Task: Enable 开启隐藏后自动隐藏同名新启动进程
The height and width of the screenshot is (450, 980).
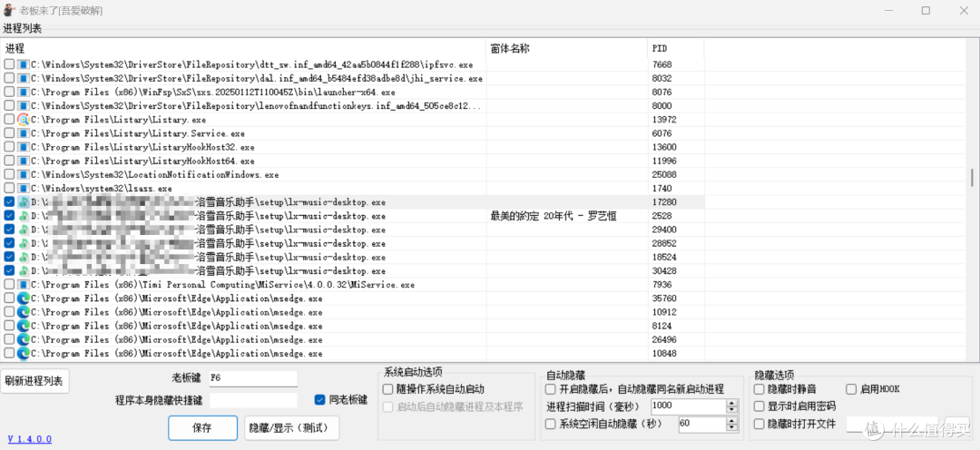Action: pyautogui.click(x=550, y=389)
